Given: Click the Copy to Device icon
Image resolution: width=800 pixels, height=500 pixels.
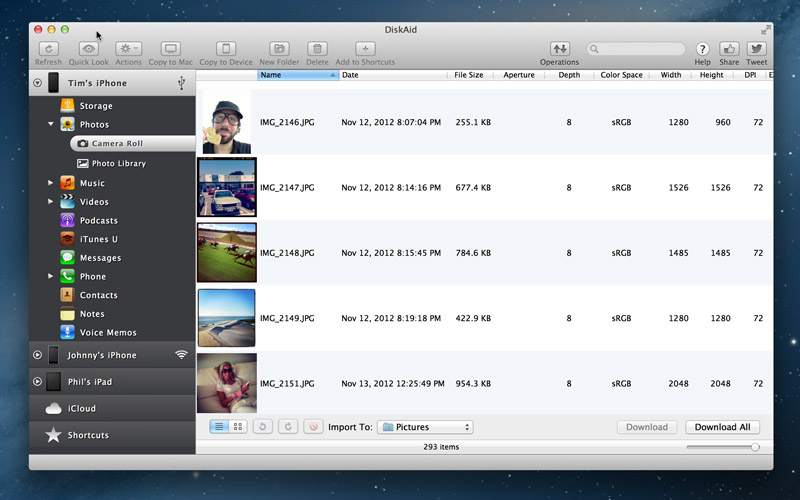Looking at the screenshot, I should [x=226, y=49].
